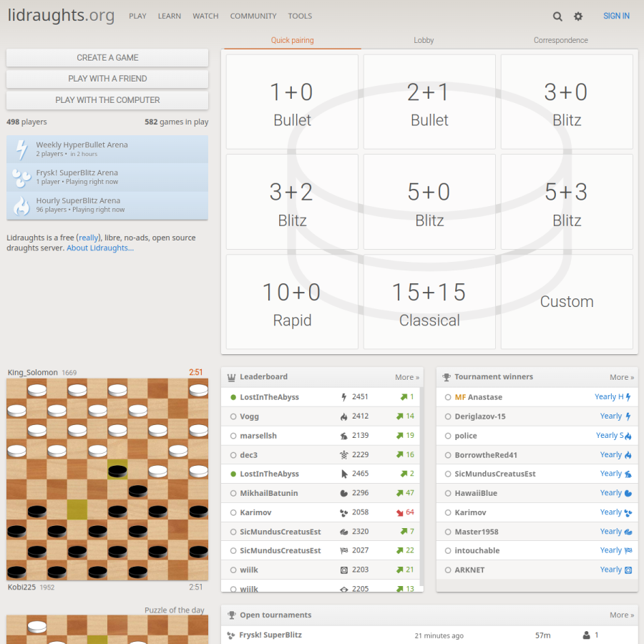Open Master1958's profile

477,532
